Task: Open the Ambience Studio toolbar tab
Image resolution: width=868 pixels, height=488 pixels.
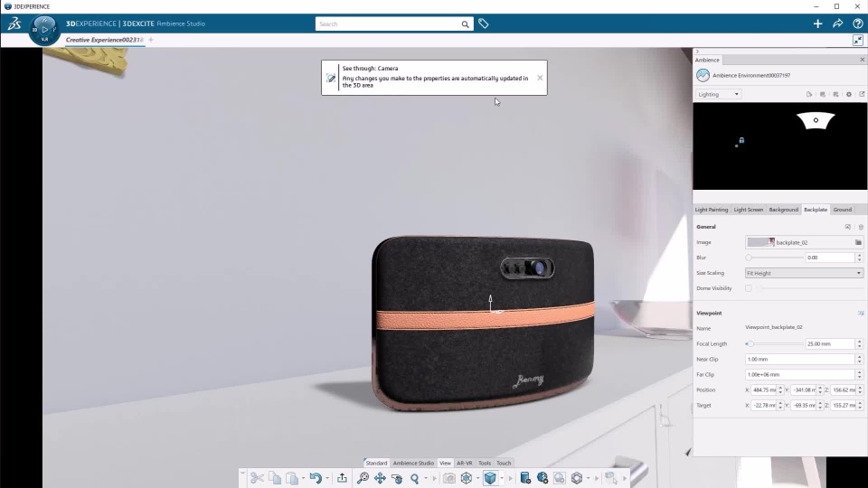Action: coord(413,463)
